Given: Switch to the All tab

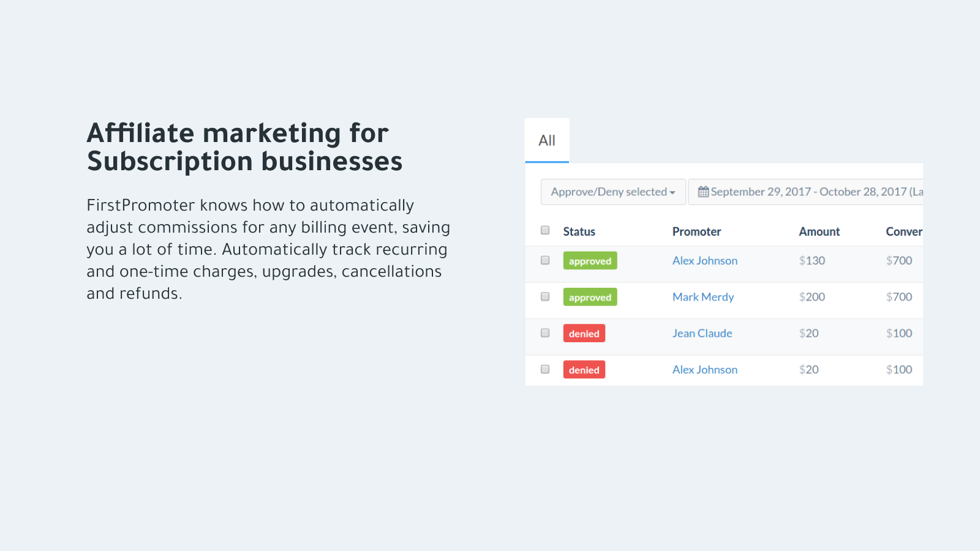Looking at the screenshot, I should coord(547,141).
